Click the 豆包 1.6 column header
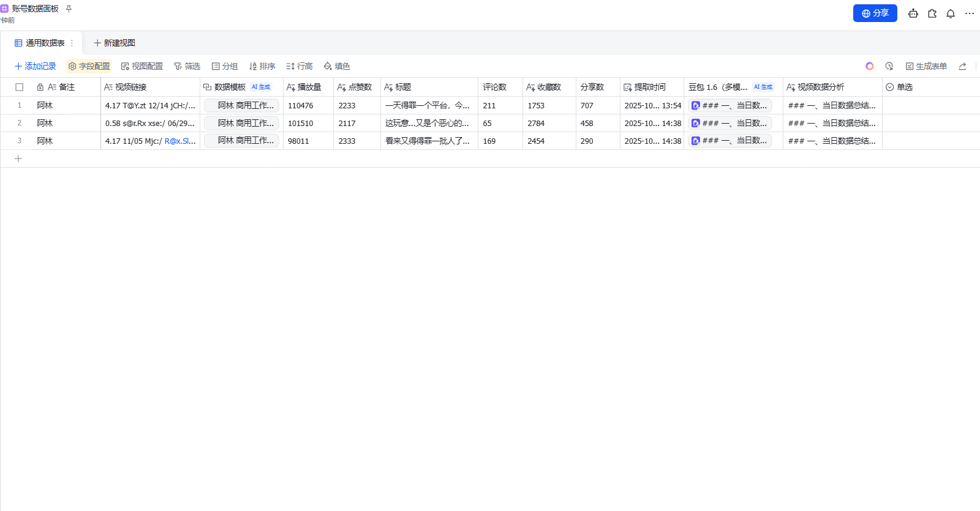 pos(733,87)
